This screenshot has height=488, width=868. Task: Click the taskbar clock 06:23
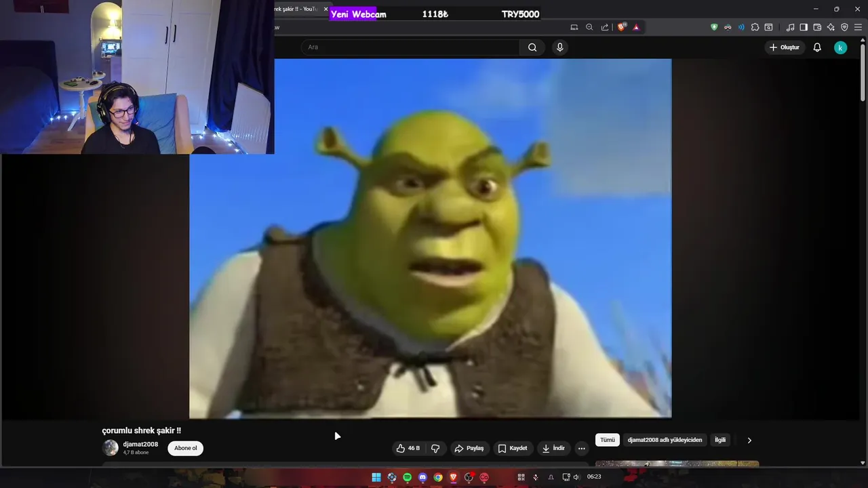(x=594, y=476)
